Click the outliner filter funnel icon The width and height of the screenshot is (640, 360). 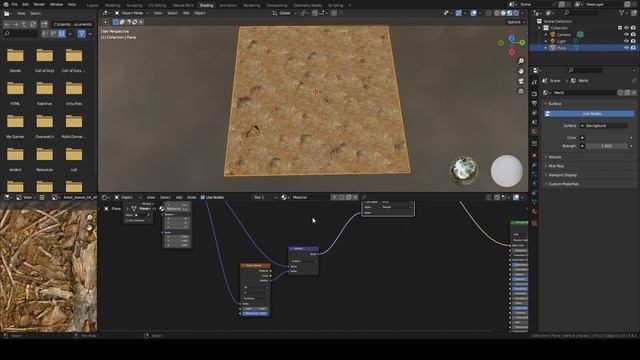622,13
